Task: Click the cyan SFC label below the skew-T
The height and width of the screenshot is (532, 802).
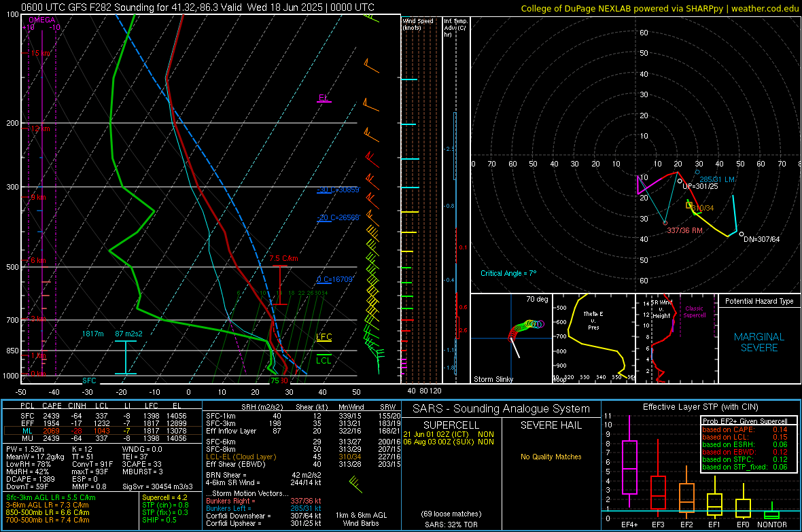Action: click(89, 380)
